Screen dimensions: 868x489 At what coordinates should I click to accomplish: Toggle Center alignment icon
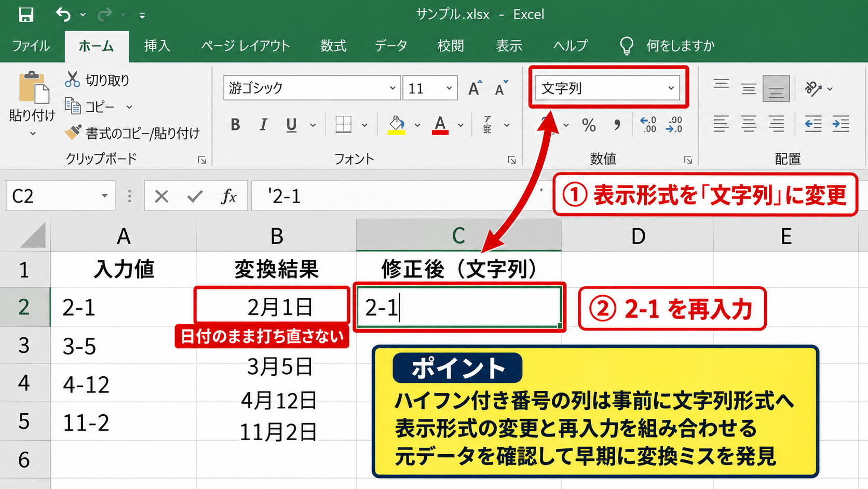click(x=749, y=124)
